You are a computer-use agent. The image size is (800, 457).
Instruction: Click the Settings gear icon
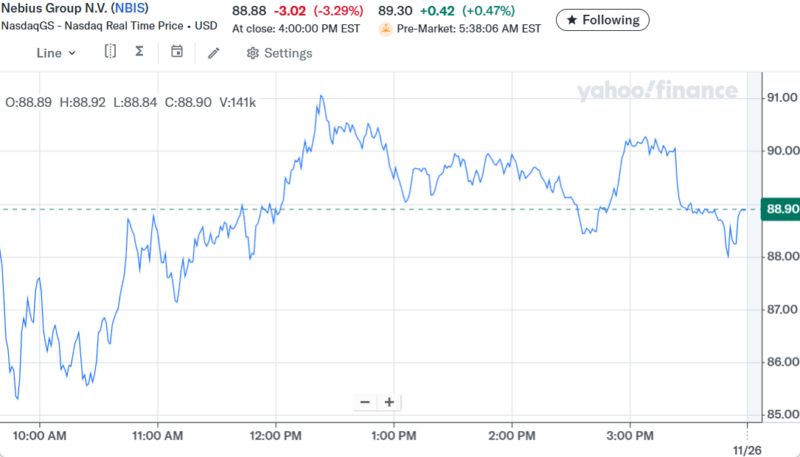(x=253, y=53)
